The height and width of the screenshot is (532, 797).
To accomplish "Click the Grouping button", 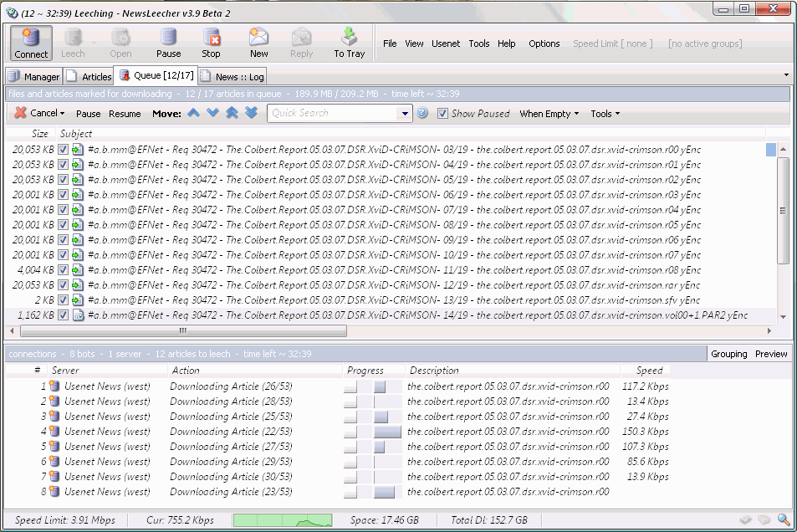I will (729, 354).
